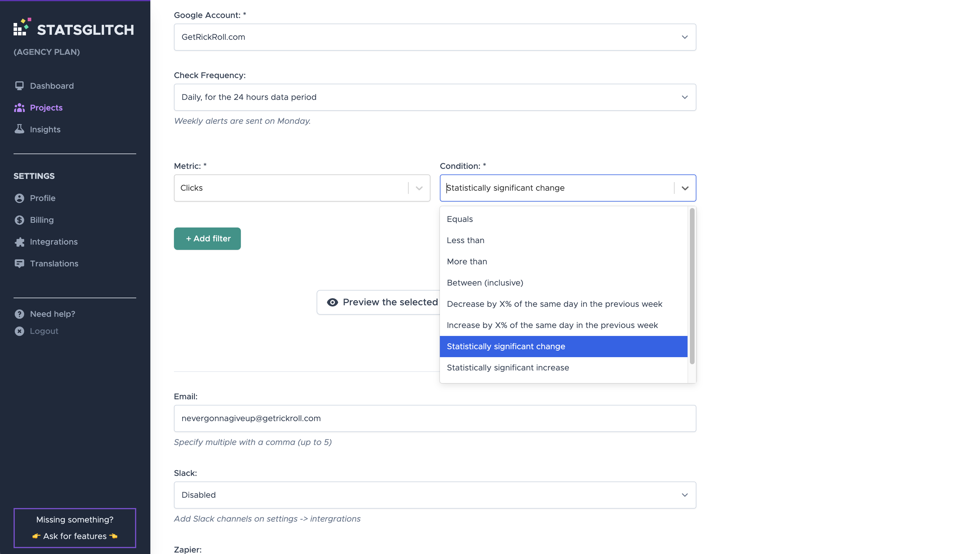Open Billing settings
Image resolution: width=980 pixels, height=554 pixels.
coord(42,220)
